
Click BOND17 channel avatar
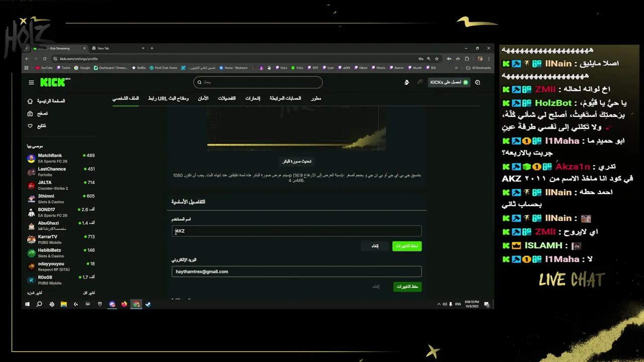[x=31, y=212]
